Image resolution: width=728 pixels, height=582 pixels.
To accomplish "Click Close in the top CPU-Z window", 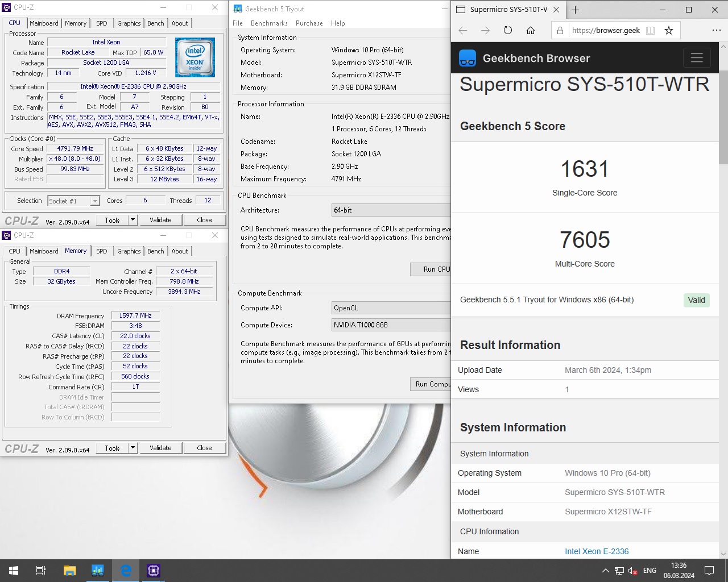I will pos(204,220).
